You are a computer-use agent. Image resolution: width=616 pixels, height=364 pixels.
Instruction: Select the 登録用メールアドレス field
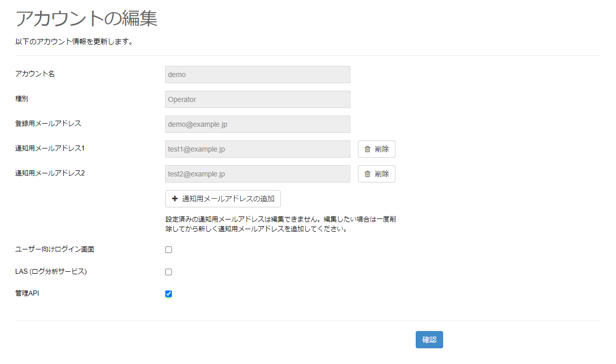pyautogui.click(x=258, y=124)
